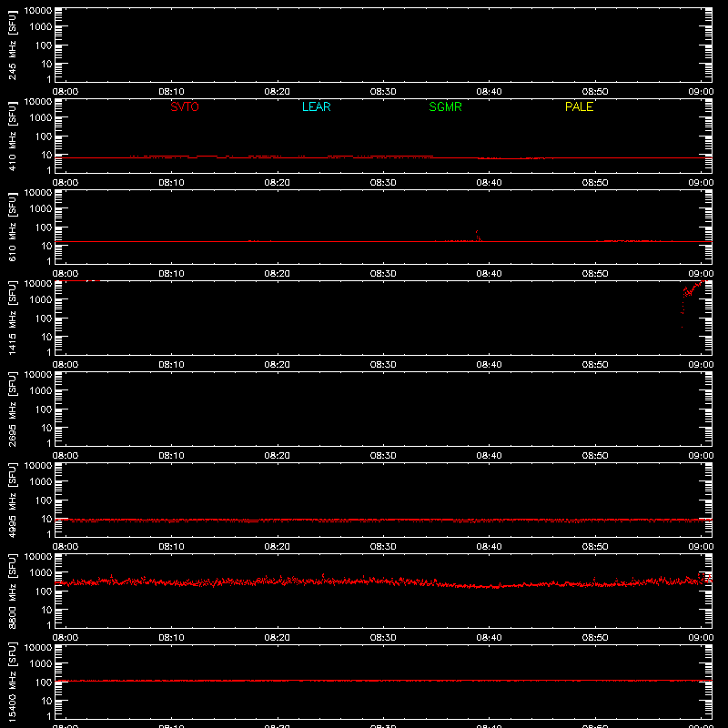Click the 10000 tick on 8800 MHz axis
Screen dimensions: 728x728
click(x=38, y=557)
